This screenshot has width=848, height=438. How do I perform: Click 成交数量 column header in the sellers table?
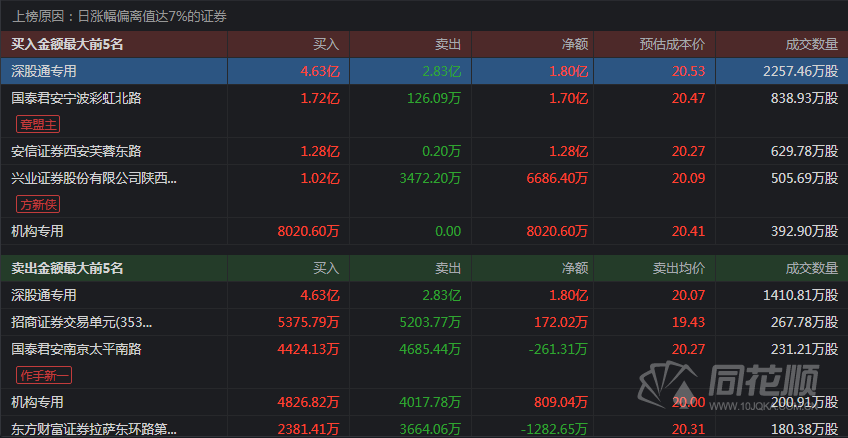coord(811,268)
